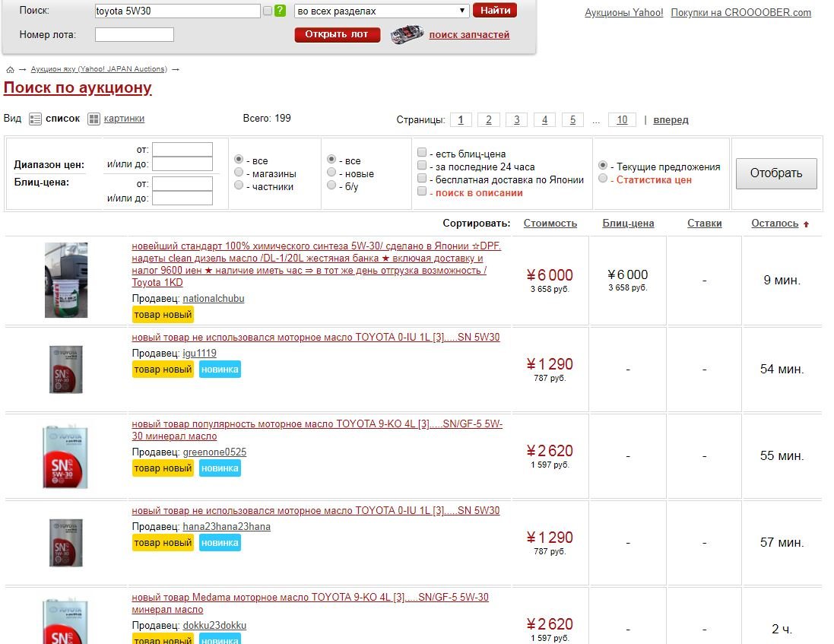Viewport: 834px width, 644px height.
Task: Click the 'Отобрать' filter button
Action: tap(776, 173)
